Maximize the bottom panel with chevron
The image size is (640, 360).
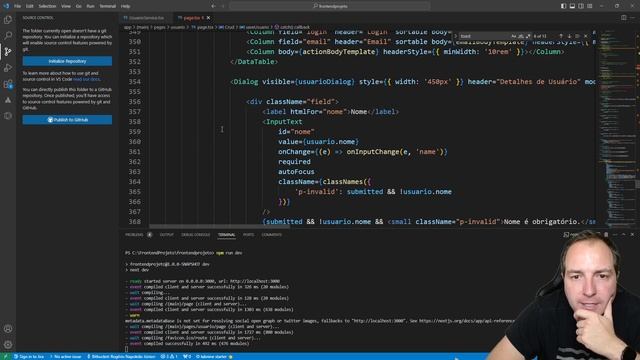623,234
